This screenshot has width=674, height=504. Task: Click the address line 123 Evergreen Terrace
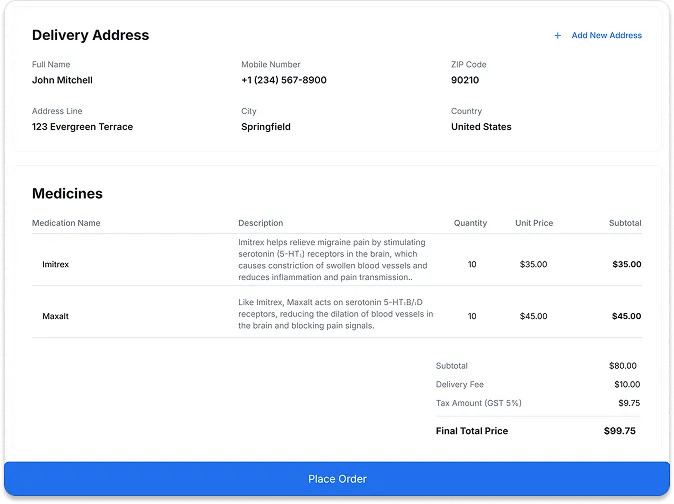(x=82, y=127)
